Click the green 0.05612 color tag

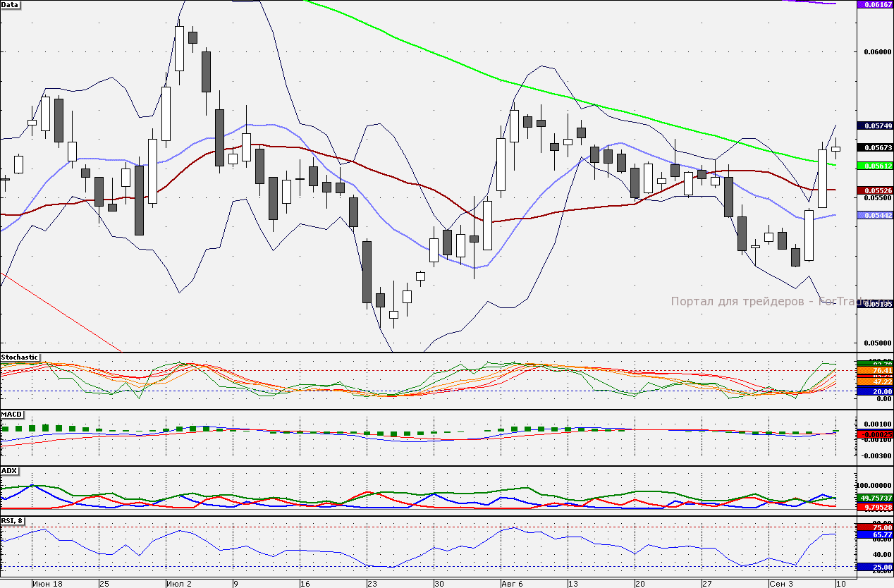pos(874,166)
